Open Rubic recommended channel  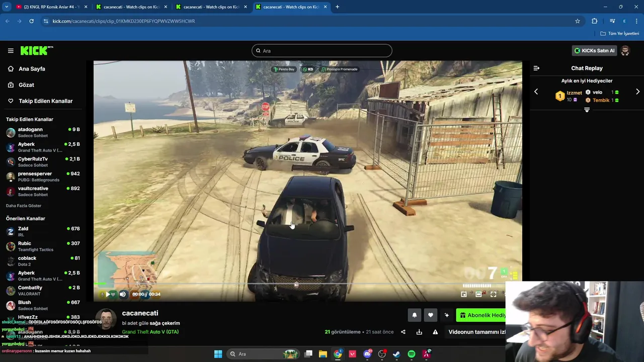click(x=43, y=246)
